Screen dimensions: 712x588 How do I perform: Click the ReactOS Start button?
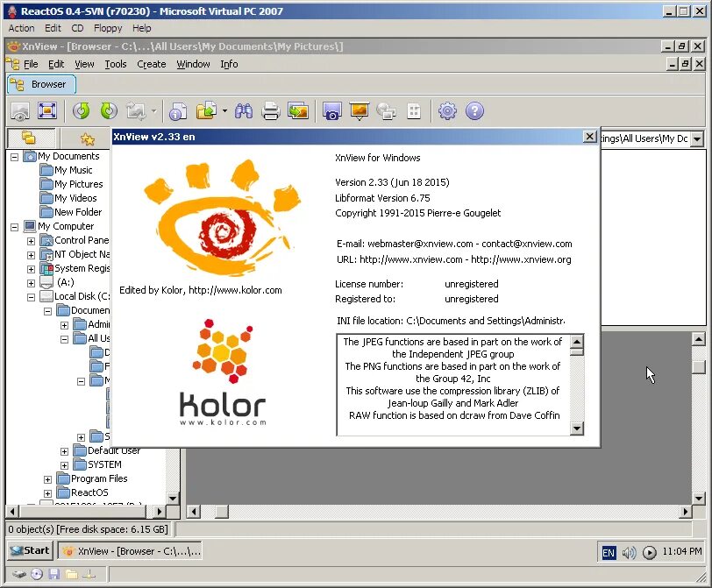[x=30, y=551]
